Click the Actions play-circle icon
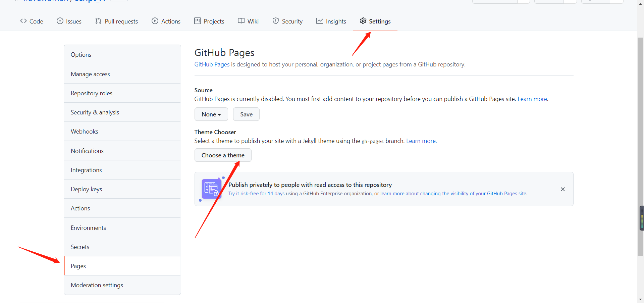This screenshot has width=644, height=303. point(155,21)
